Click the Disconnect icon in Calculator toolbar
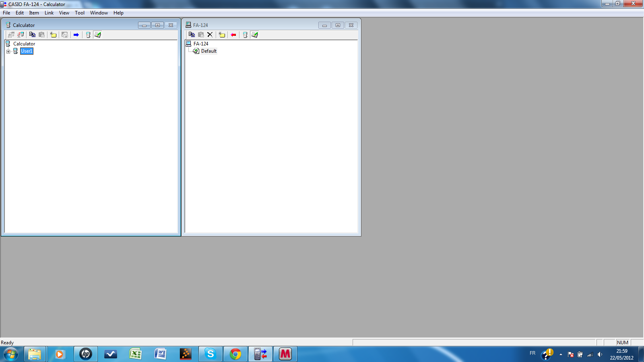The width and height of the screenshot is (644, 362). [x=21, y=35]
